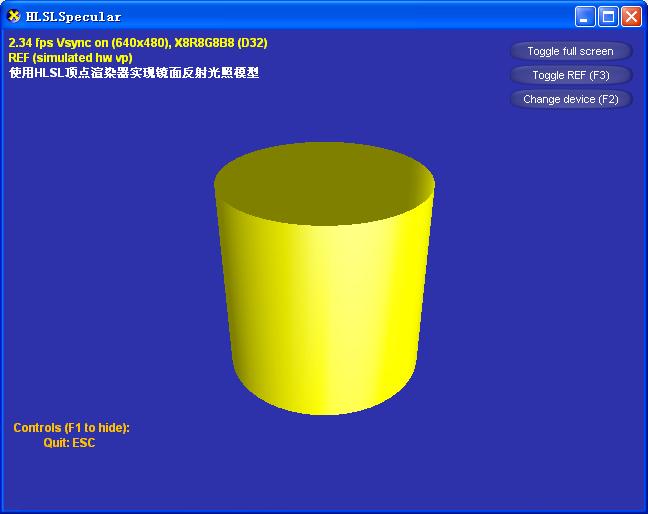Click the 'Controls (F1 to hide):' text

(x=71, y=427)
